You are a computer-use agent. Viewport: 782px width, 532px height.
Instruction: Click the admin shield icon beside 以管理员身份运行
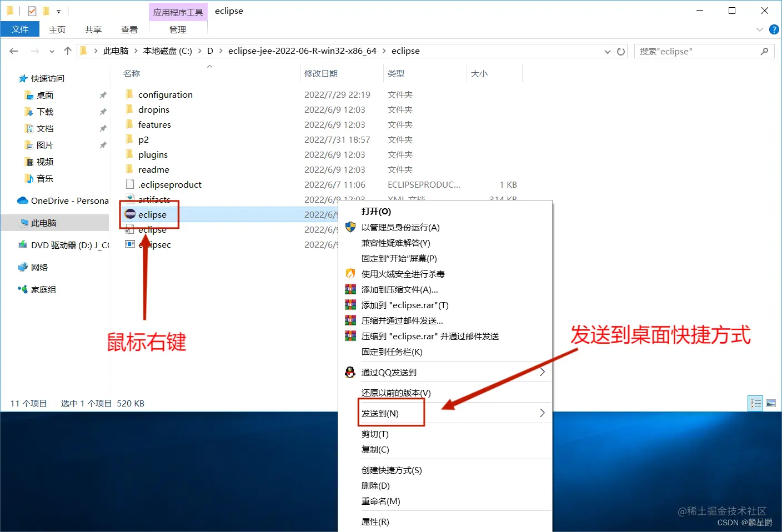tap(350, 227)
